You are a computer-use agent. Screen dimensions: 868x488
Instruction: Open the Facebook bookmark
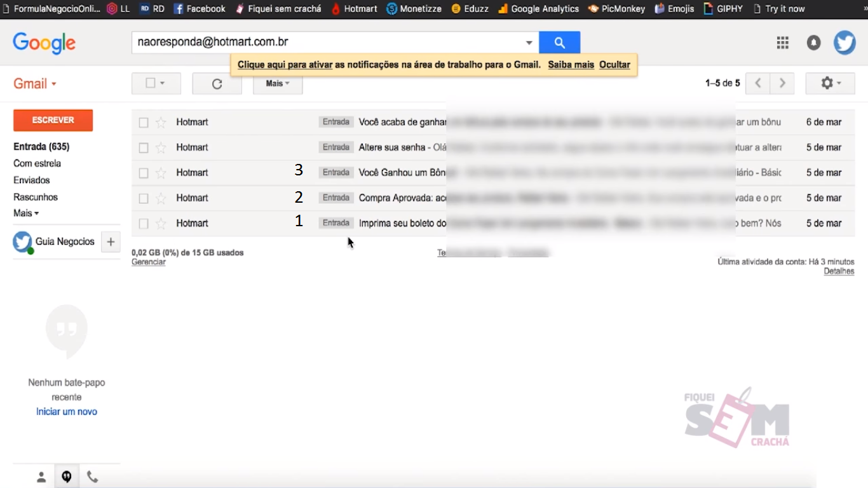coord(199,9)
